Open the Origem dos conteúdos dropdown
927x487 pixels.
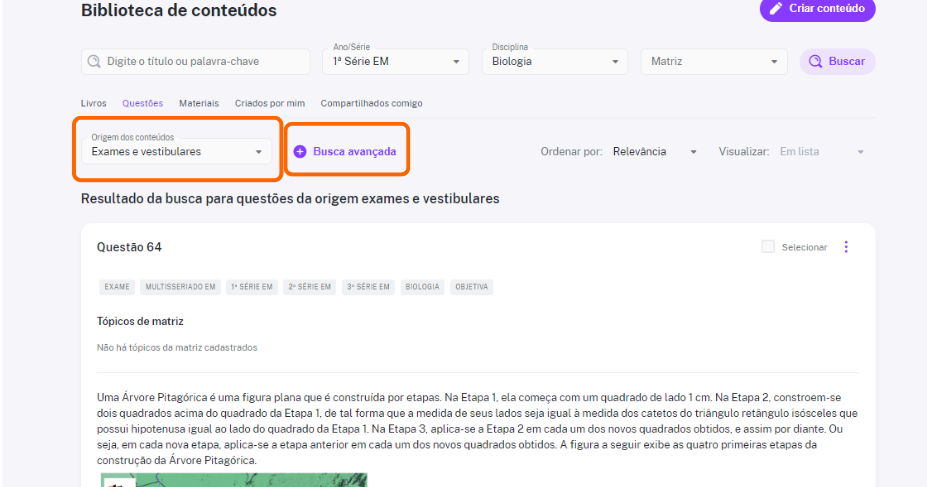tap(176, 151)
